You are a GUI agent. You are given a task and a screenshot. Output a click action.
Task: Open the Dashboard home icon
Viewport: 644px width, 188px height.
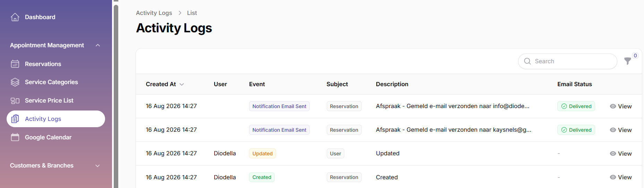[x=15, y=17]
